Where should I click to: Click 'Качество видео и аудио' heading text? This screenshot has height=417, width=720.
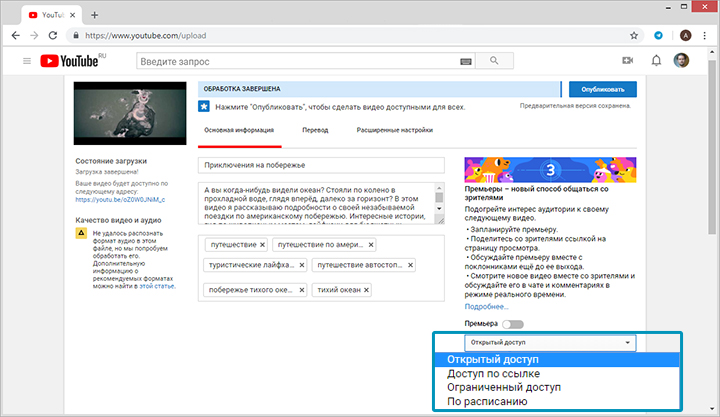pyautogui.click(x=118, y=220)
